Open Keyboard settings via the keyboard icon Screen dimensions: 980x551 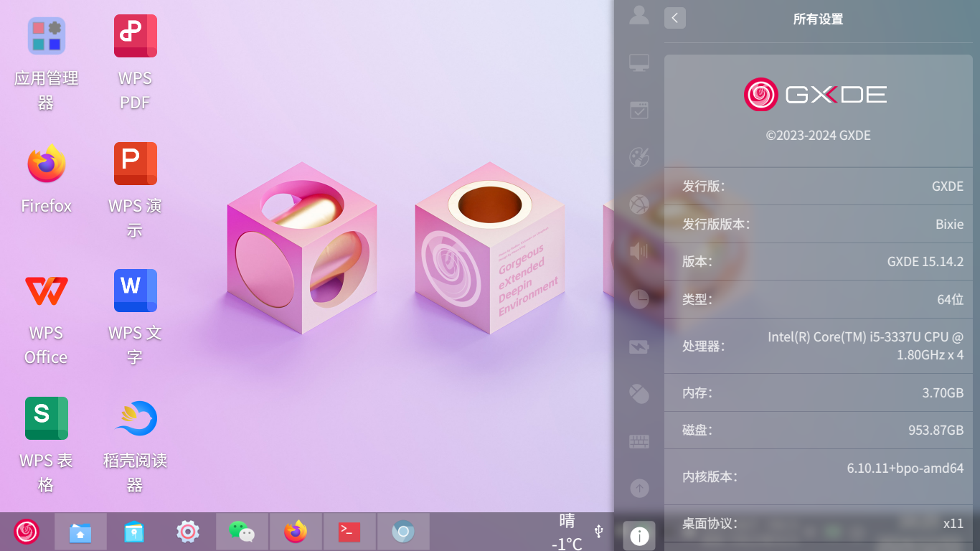point(639,441)
